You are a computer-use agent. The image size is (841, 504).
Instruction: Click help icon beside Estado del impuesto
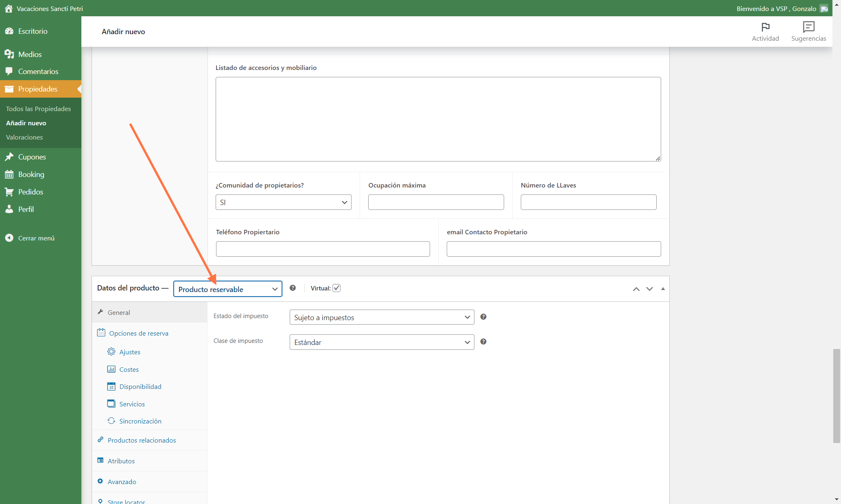(x=483, y=316)
